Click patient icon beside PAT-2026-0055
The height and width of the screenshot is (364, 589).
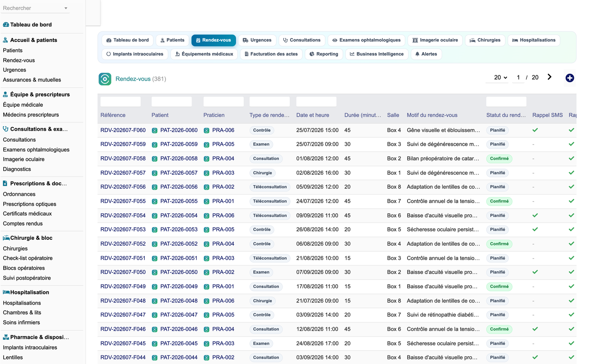[x=154, y=202]
